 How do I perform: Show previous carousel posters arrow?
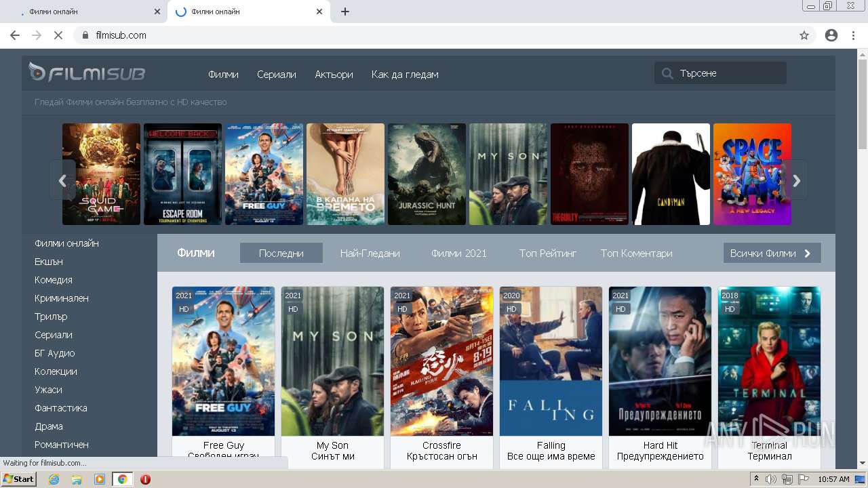pyautogui.click(x=62, y=180)
